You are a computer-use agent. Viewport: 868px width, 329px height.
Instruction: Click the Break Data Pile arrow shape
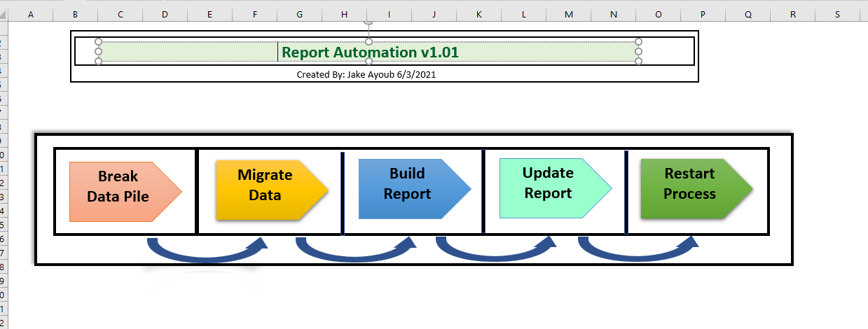[x=125, y=191]
